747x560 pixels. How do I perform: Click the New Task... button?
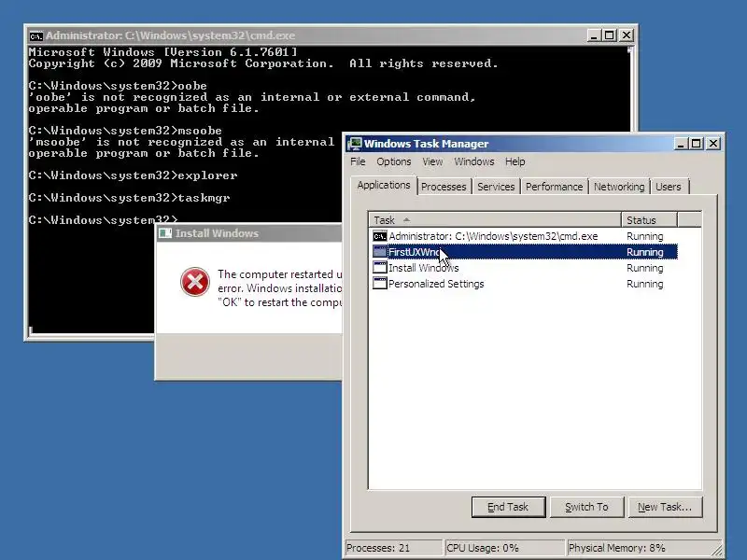point(665,507)
